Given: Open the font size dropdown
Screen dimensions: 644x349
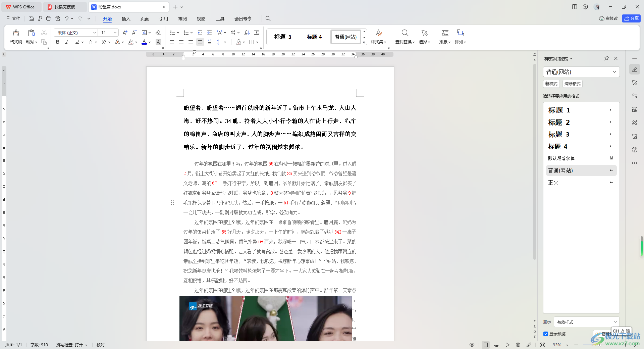Looking at the screenshot, I should pyautogui.click(x=115, y=33).
